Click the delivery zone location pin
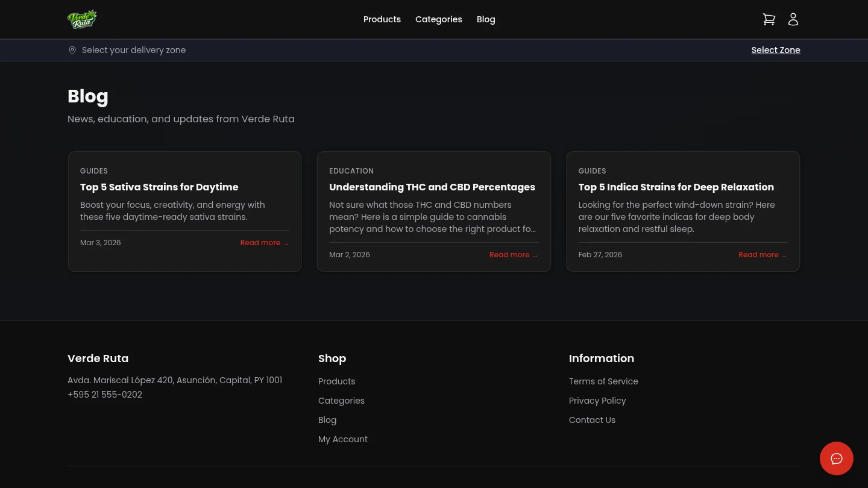 [72, 50]
